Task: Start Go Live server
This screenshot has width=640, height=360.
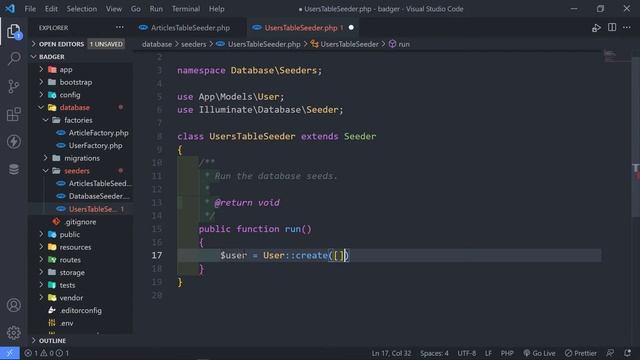Action: coord(540,353)
